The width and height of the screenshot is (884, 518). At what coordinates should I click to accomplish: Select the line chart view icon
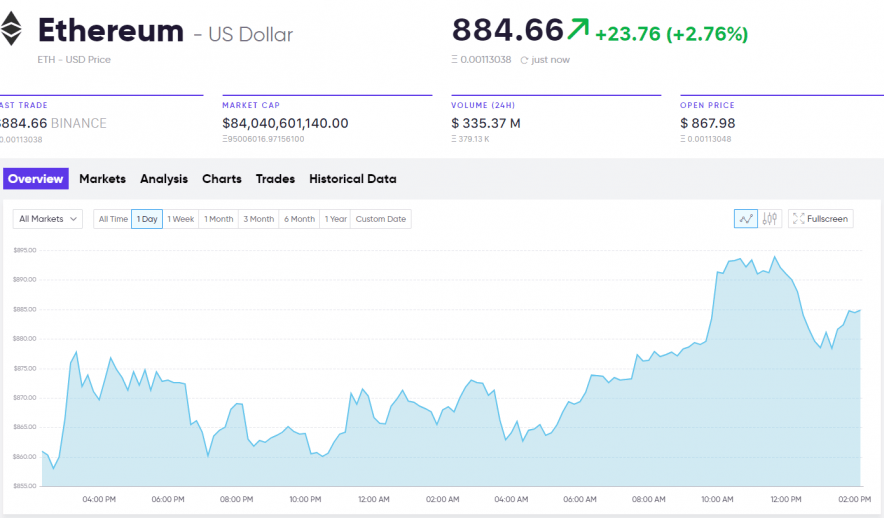click(x=745, y=219)
